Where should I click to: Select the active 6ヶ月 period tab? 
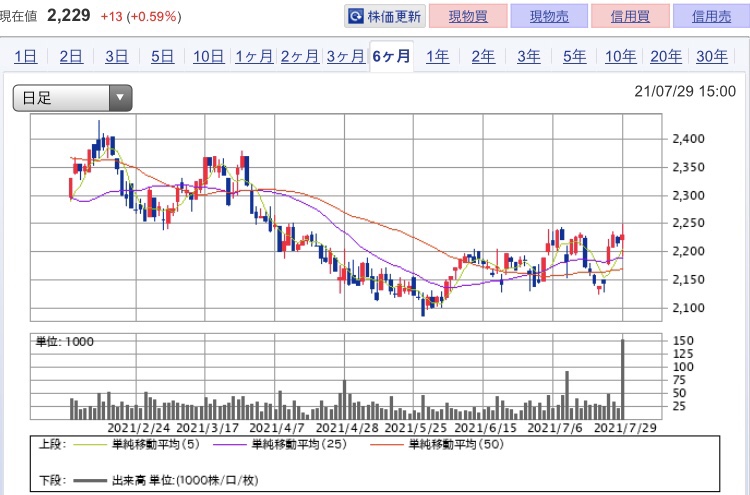click(x=391, y=56)
